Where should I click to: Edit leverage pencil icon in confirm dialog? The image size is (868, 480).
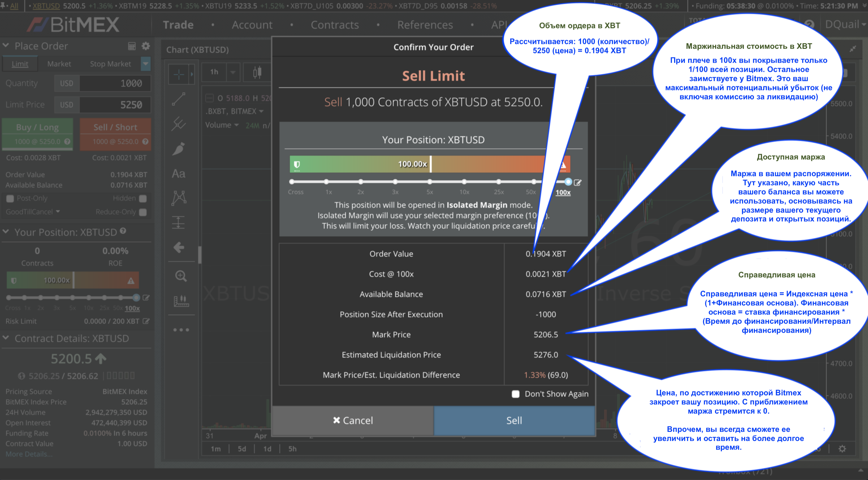point(577,182)
